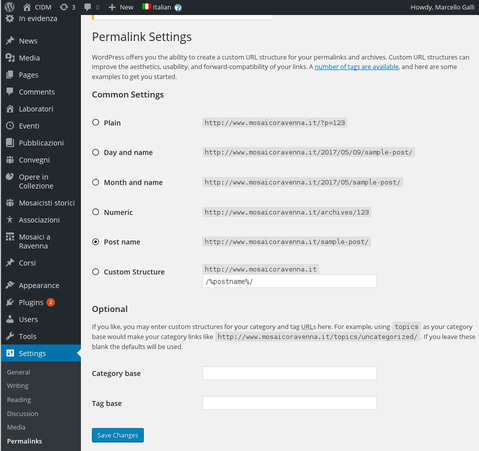Click the 'topics' code example text

tap(406, 326)
